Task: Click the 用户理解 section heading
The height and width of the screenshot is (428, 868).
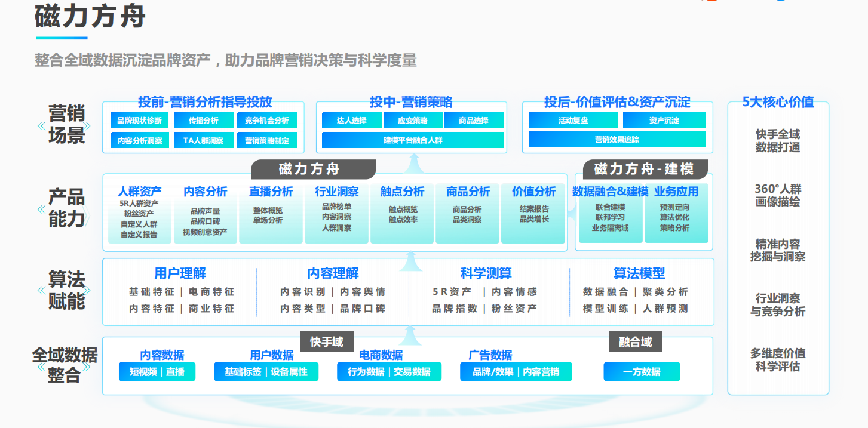Action: click(x=180, y=273)
